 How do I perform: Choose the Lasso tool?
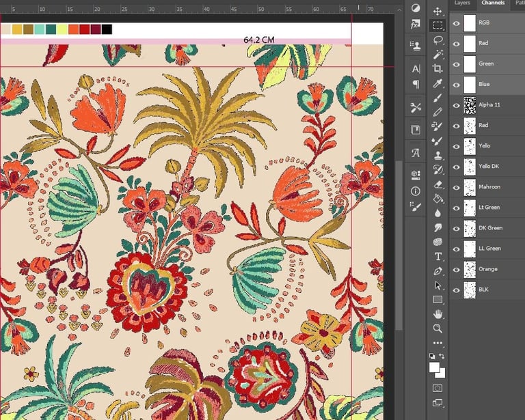[437, 40]
